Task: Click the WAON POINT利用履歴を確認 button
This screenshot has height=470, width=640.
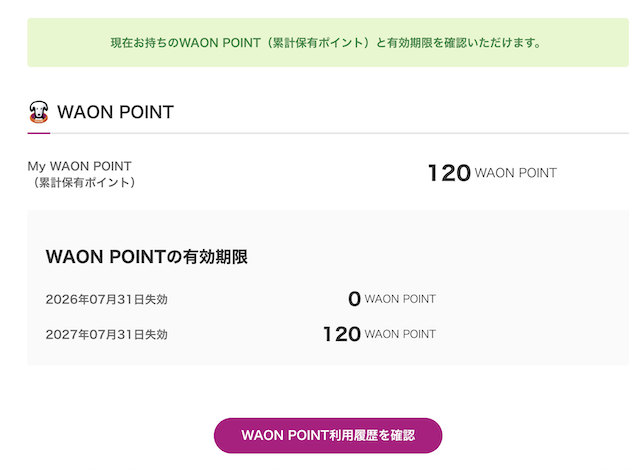Action: coord(328,436)
